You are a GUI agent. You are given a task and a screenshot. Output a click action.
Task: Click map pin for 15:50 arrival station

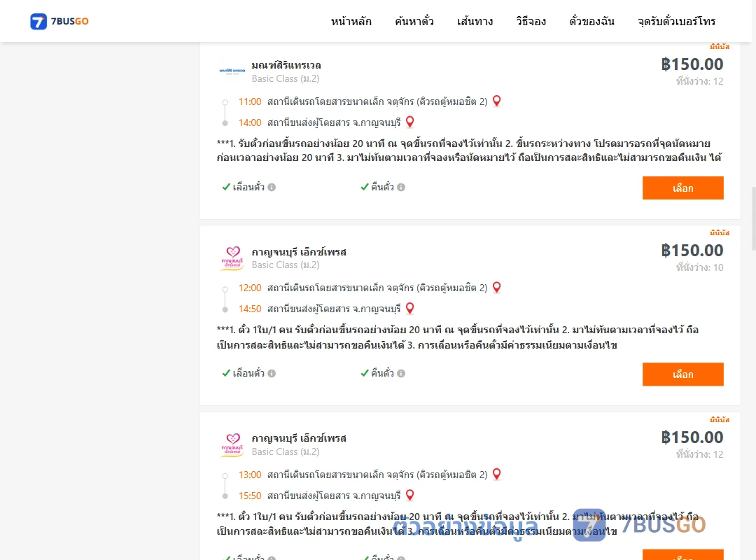(x=409, y=495)
